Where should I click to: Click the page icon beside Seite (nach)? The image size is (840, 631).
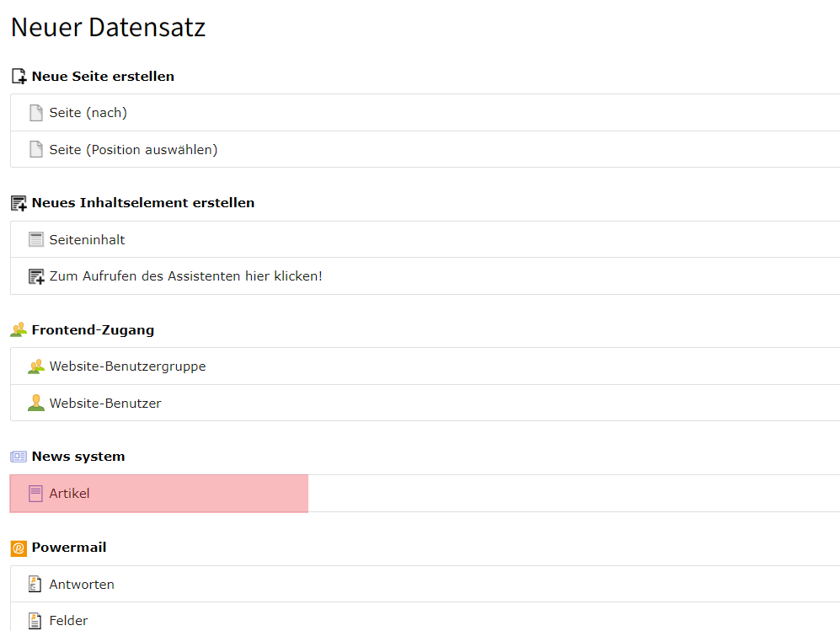pyautogui.click(x=35, y=113)
